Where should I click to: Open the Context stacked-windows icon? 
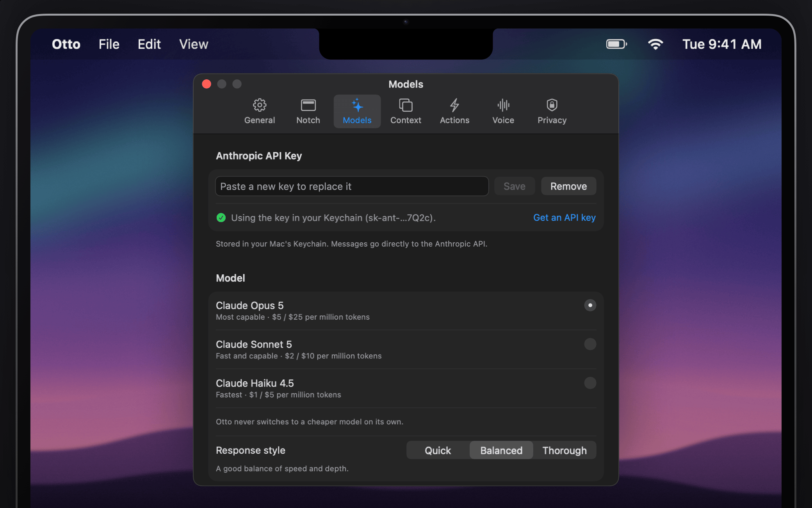point(406,105)
